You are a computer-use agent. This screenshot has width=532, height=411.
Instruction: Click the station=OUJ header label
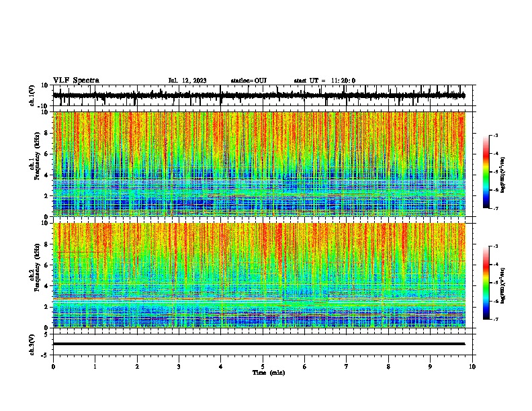click(x=249, y=81)
